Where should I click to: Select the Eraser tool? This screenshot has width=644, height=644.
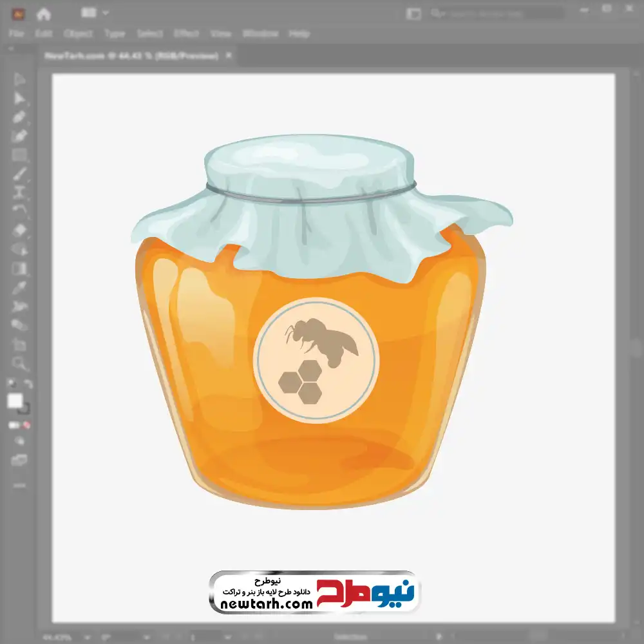19,230
